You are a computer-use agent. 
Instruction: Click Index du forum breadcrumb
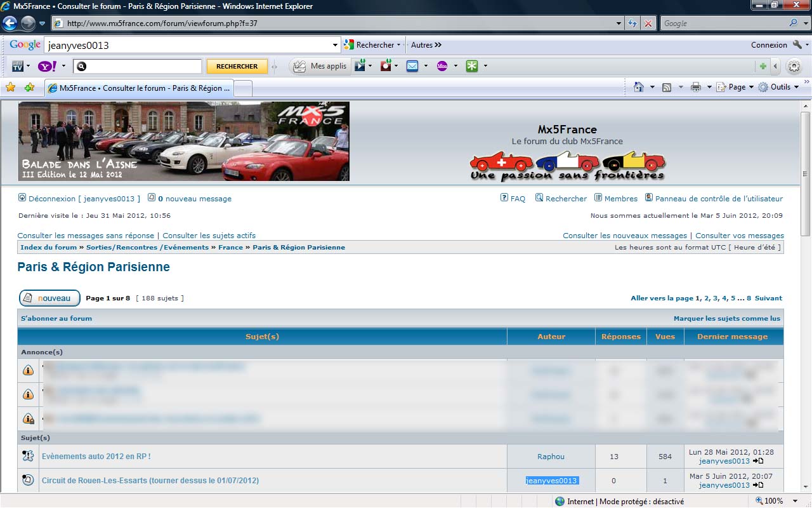point(48,248)
